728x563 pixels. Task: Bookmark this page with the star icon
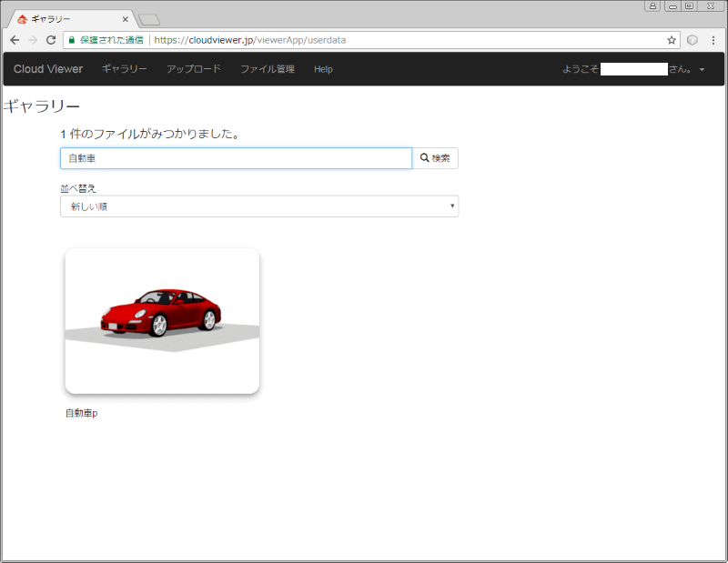(672, 40)
